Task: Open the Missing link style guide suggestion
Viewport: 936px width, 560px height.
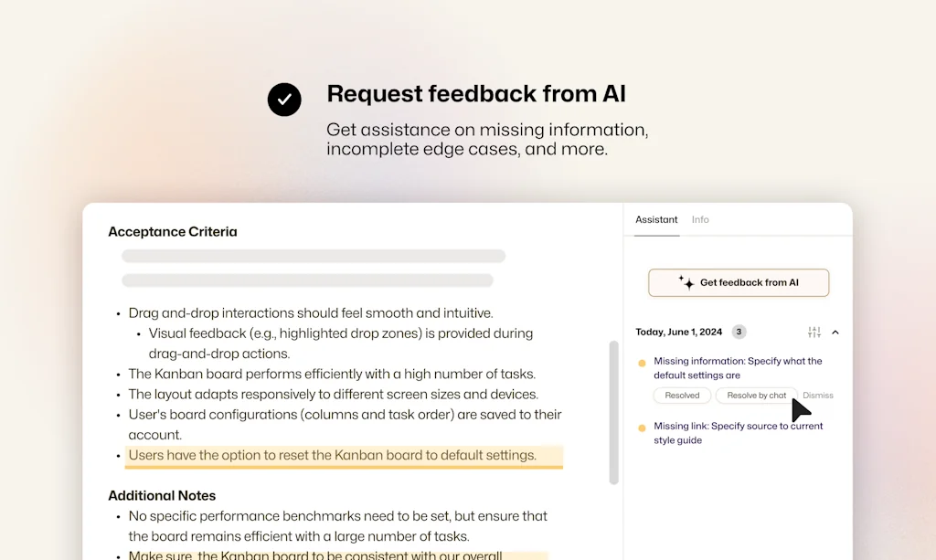Action: click(x=738, y=432)
